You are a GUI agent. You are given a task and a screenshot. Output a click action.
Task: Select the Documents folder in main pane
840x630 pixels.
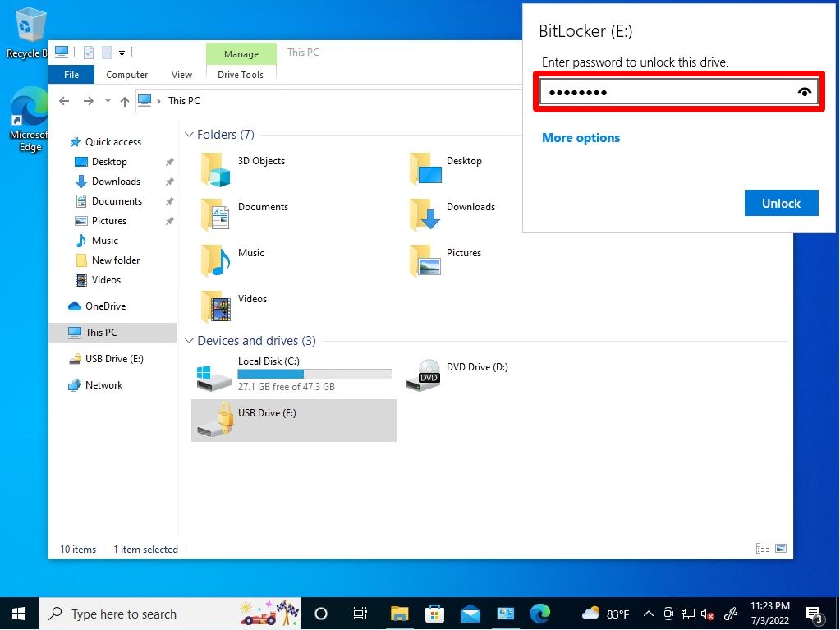click(x=246, y=214)
